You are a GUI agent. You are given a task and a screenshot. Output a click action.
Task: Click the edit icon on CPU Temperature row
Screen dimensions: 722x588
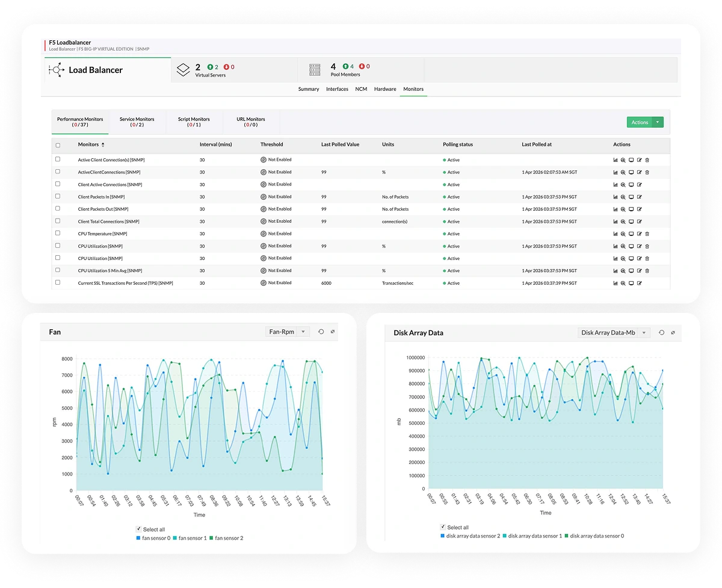(639, 234)
